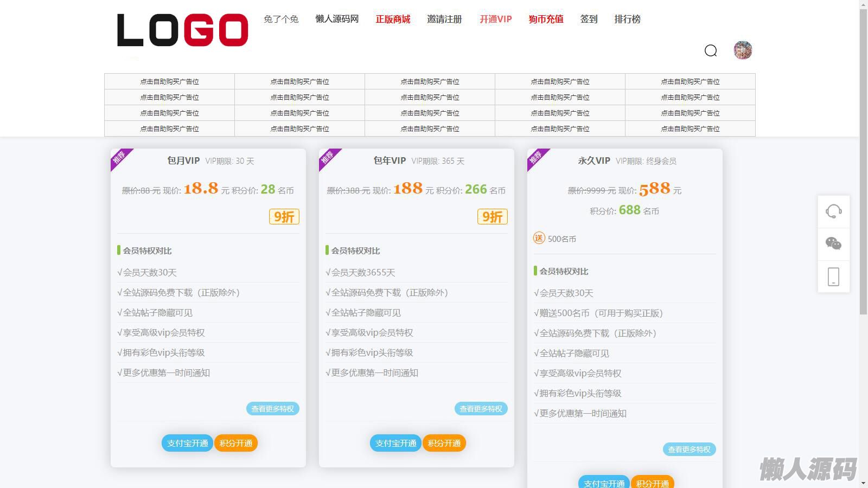This screenshot has width=868, height=488.
Task: Click the 签到 check-in link
Action: point(589,19)
